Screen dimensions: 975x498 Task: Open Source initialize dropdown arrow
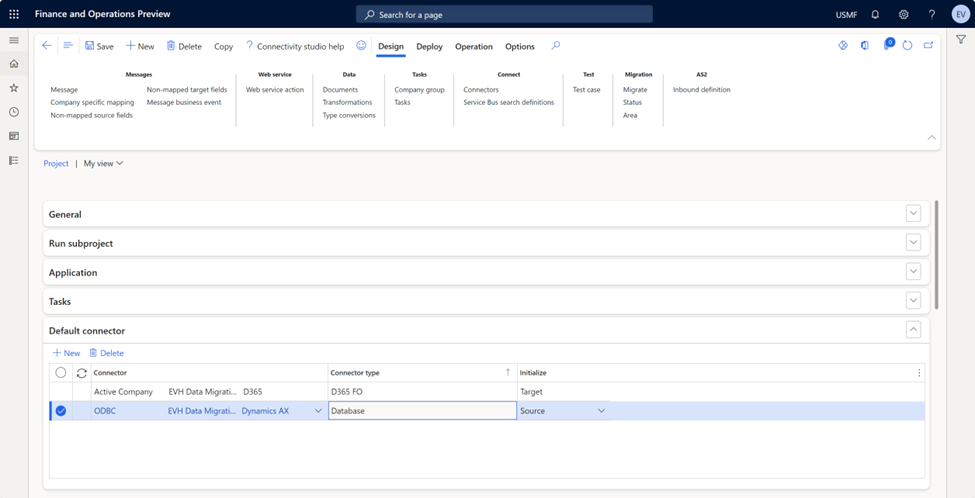coord(601,410)
